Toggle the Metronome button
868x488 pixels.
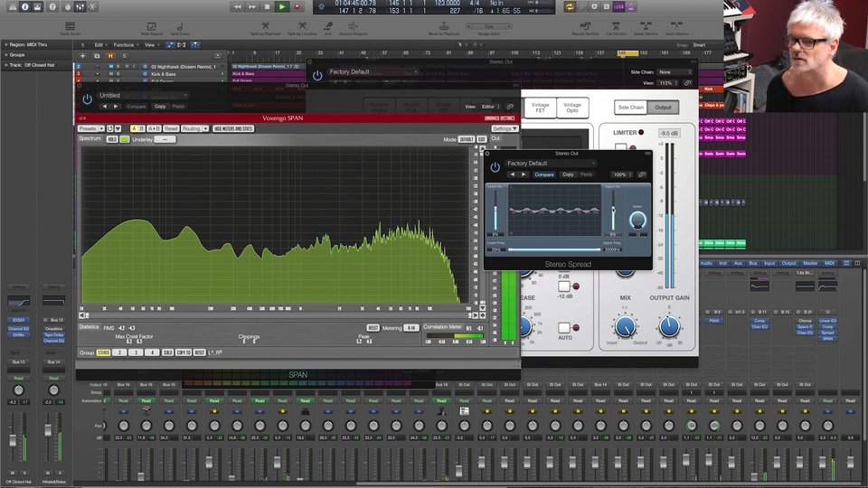tap(631, 6)
